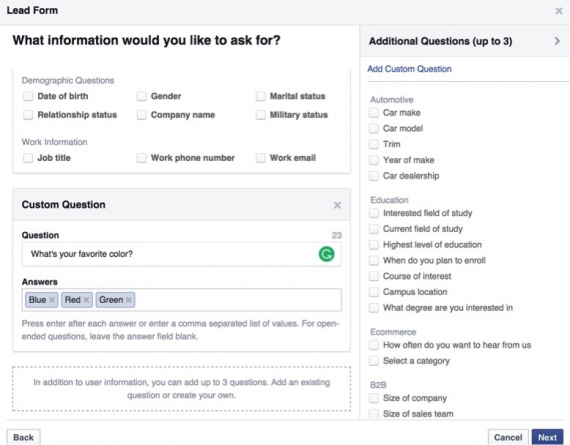
Task: Proceed with the Next button
Action: [x=547, y=437]
